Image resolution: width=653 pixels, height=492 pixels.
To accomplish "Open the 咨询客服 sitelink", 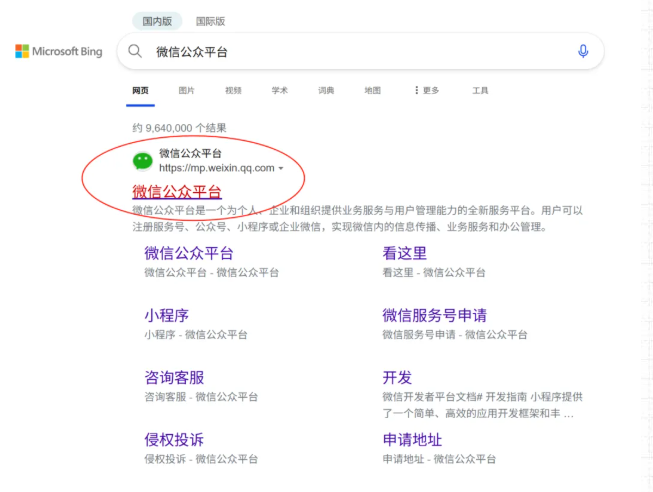I will (x=174, y=377).
